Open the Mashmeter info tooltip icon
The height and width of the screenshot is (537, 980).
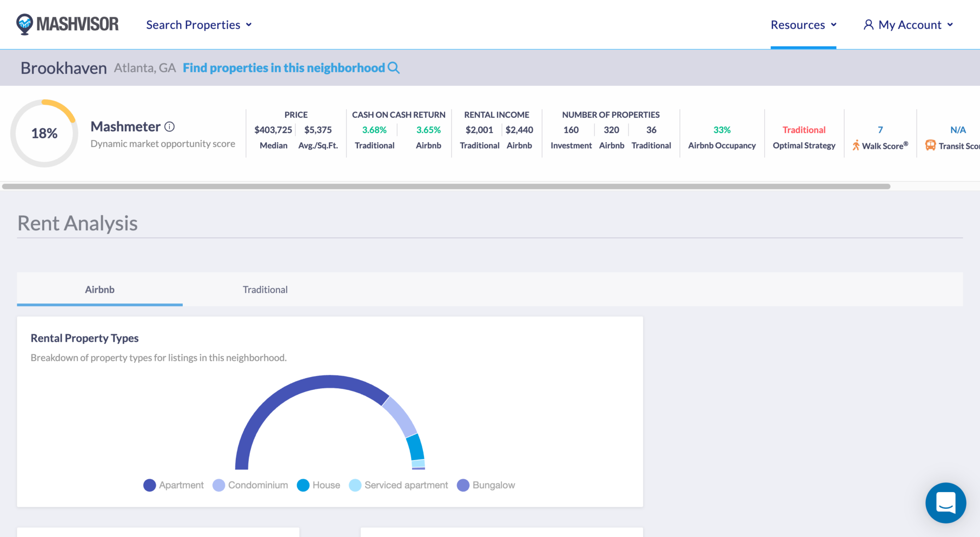(x=169, y=126)
